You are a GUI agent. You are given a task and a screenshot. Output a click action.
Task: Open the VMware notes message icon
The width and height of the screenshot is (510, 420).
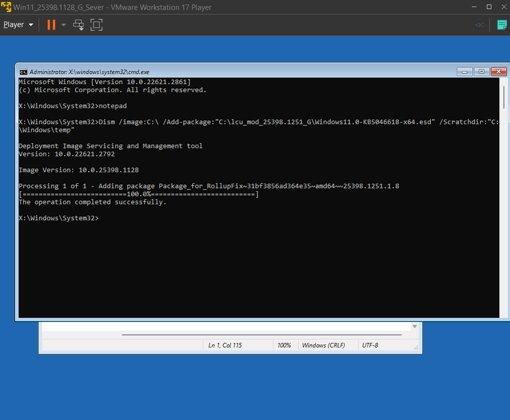coord(502,25)
